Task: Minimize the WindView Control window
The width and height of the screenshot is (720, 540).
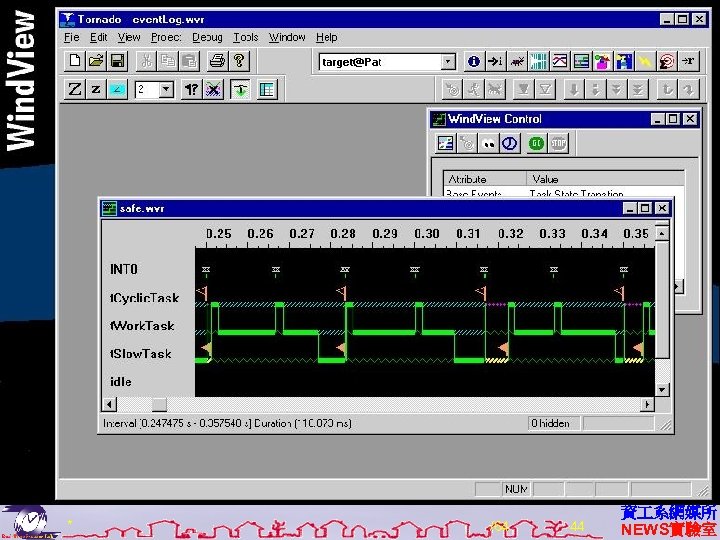Action: pyautogui.click(x=658, y=119)
